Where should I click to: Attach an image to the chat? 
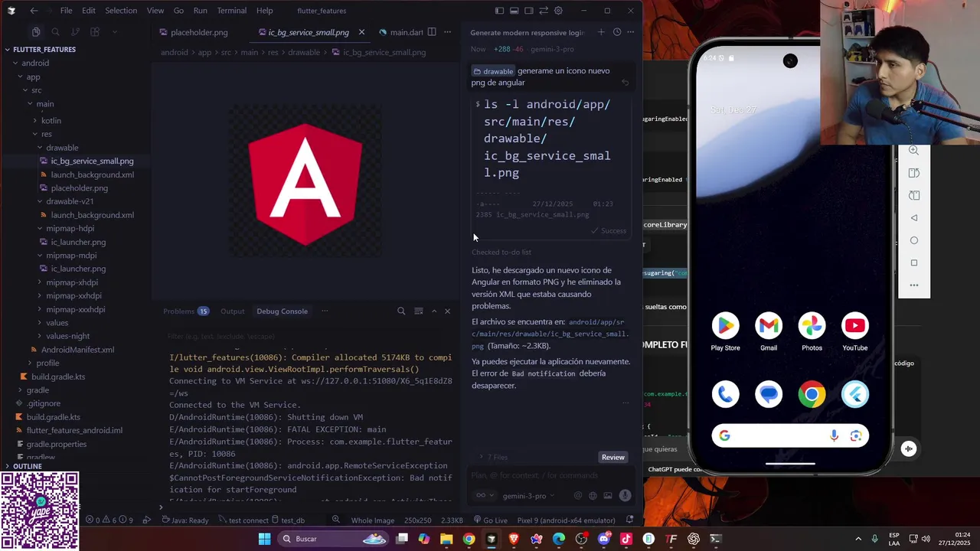[606, 496]
